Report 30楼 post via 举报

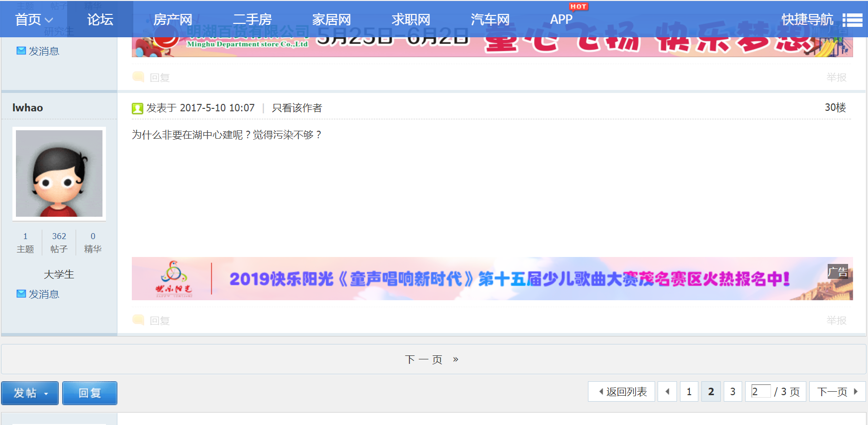pyautogui.click(x=836, y=320)
